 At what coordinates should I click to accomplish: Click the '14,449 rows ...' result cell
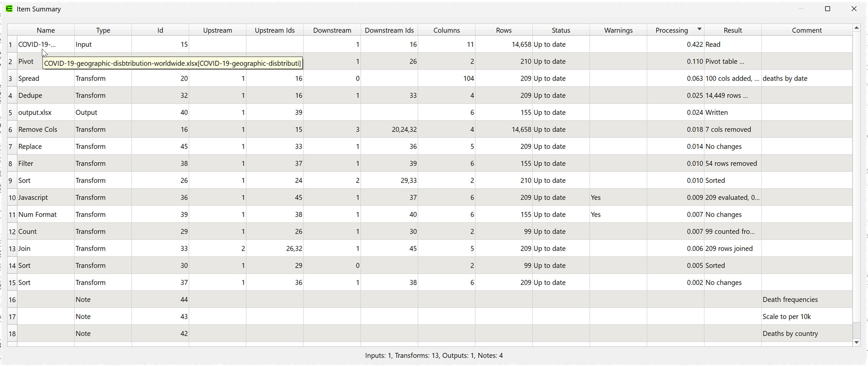click(733, 95)
